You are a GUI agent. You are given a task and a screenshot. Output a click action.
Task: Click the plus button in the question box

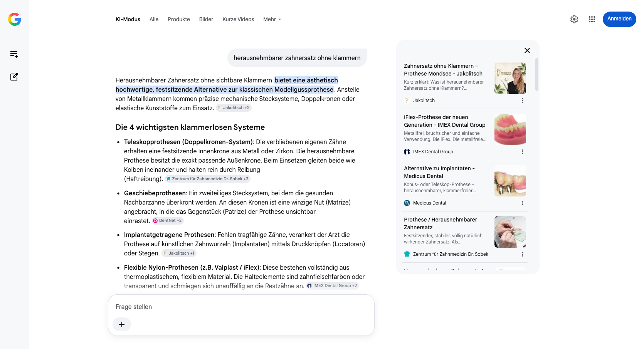tap(122, 324)
